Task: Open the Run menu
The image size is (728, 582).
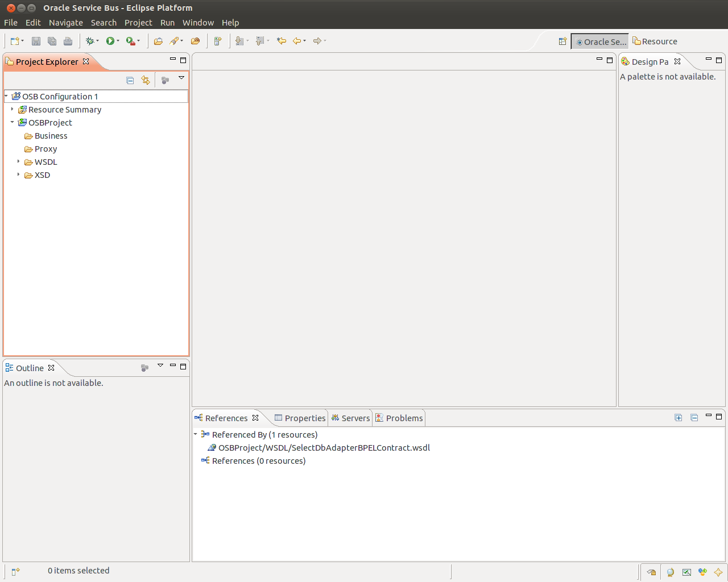Action: pos(167,23)
